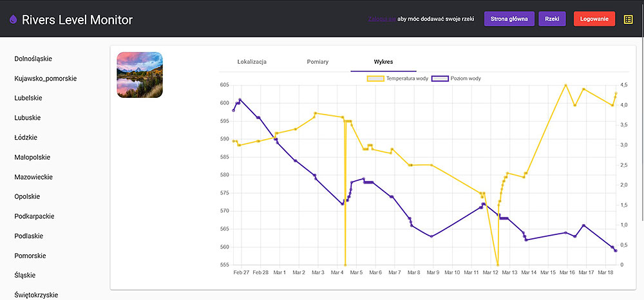
Task: Go to the Rzeki page
Action: (552, 19)
